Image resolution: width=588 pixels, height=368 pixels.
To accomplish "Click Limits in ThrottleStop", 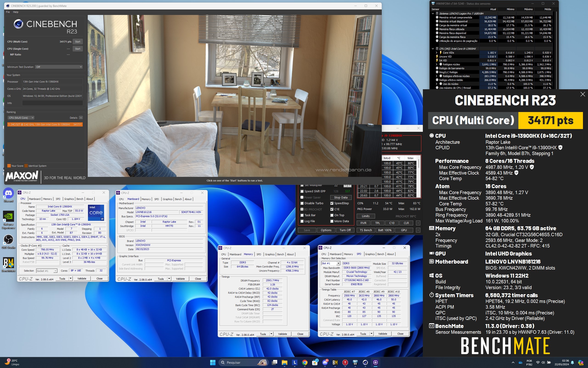I will [x=366, y=216].
